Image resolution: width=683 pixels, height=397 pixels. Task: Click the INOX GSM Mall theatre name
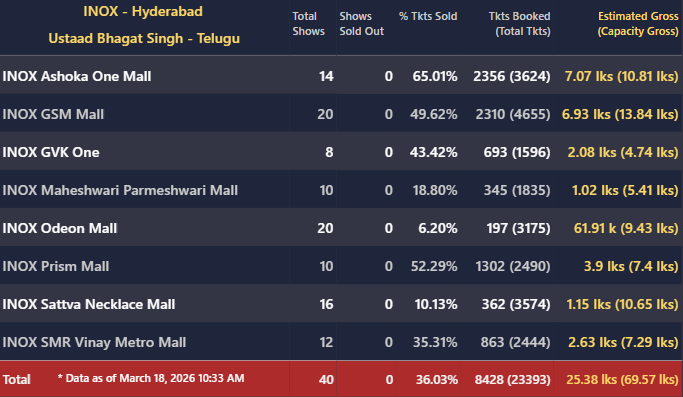tap(53, 114)
